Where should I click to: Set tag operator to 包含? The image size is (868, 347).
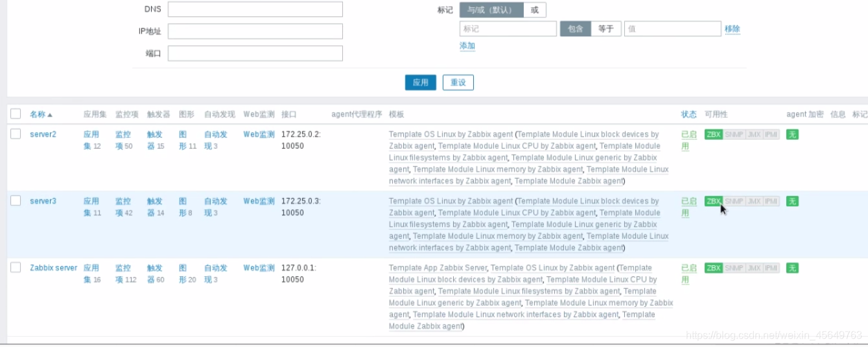(575, 28)
